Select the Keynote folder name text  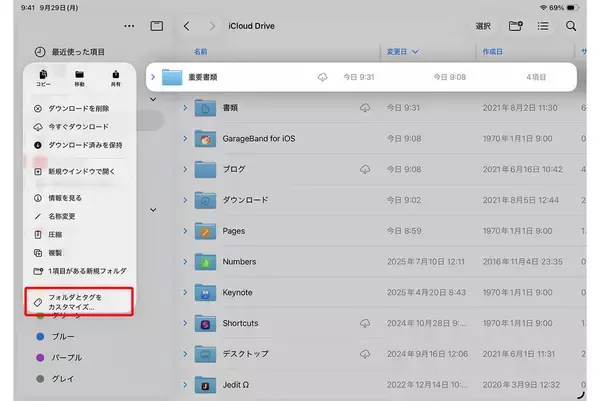(x=237, y=292)
